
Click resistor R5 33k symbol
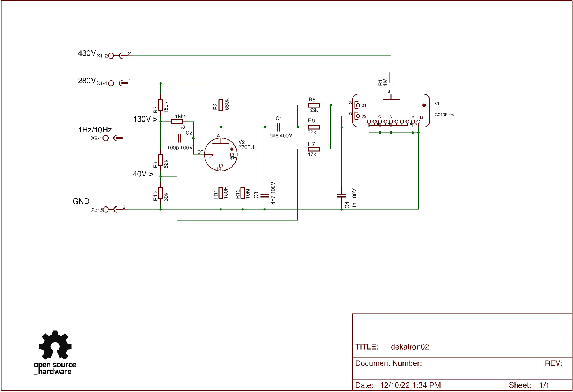(314, 105)
